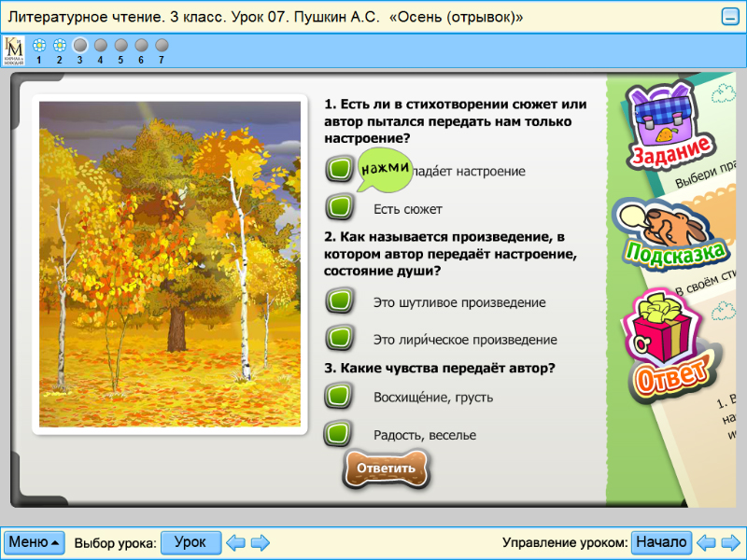The height and width of the screenshot is (560, 747).
Task: Open the Меню dropdown
Action: point(32,541)
